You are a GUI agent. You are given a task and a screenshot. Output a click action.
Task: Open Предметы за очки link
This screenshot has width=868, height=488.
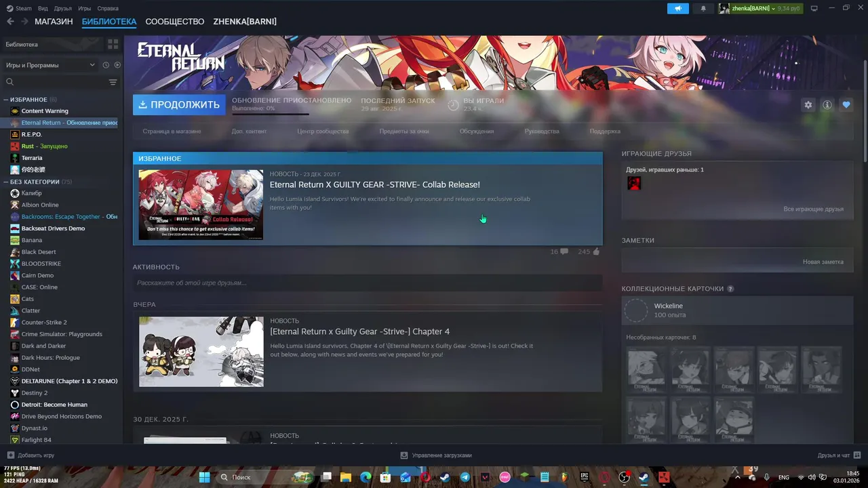click(404, 131)
